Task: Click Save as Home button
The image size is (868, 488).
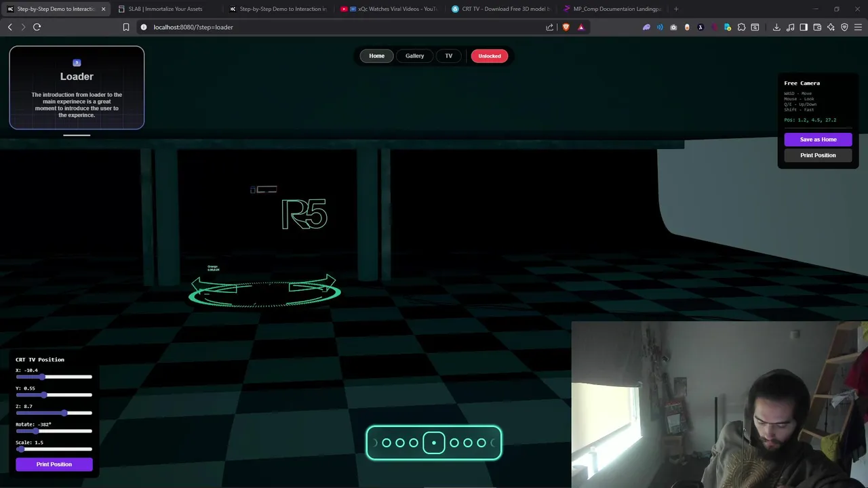Action: [x=818, y=139]
